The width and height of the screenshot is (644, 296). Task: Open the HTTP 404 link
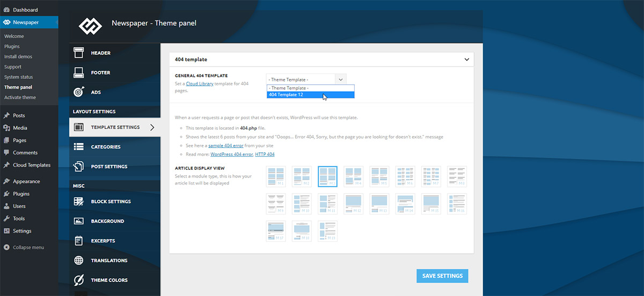point(265,154)
